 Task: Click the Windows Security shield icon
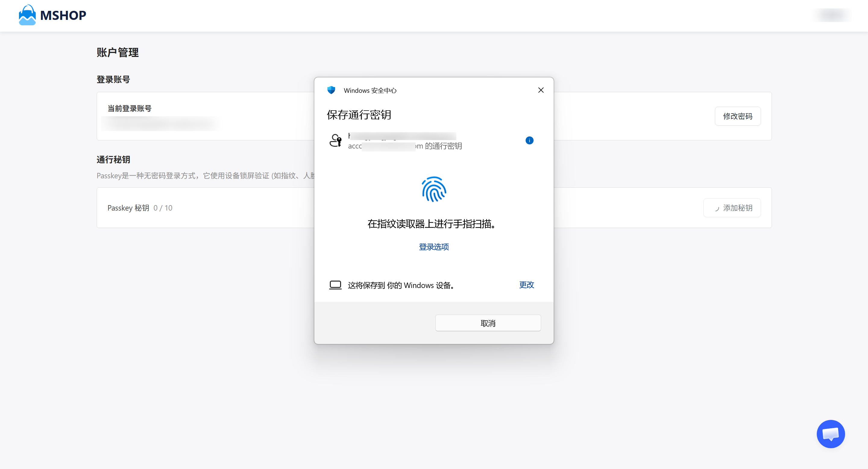tap(331, 90)
